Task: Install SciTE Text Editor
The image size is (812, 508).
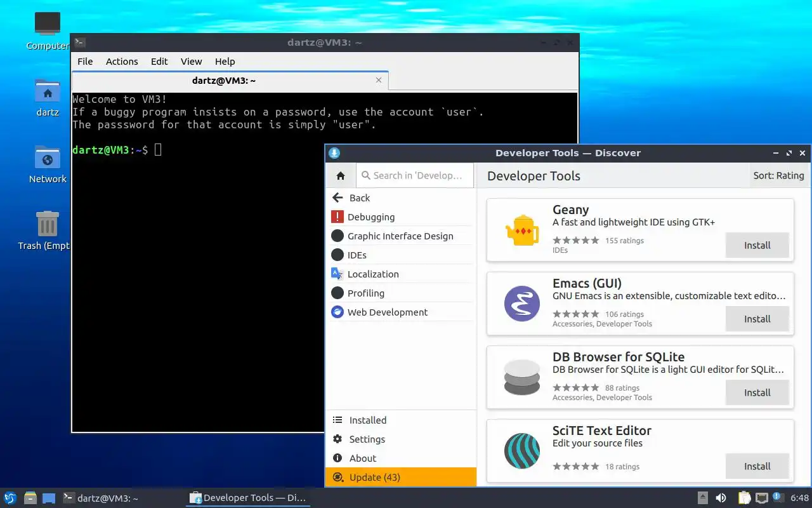Action: point(757,466)
